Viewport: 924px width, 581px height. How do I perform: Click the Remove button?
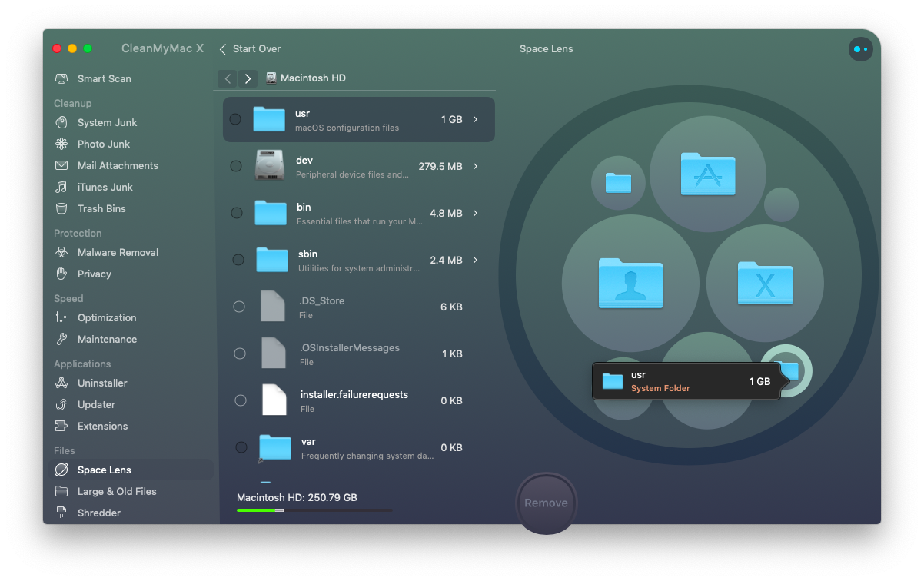tap(547, 503)
